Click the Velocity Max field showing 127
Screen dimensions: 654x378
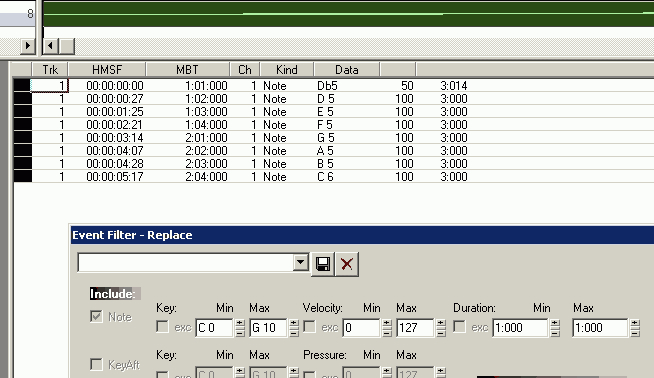415,328
